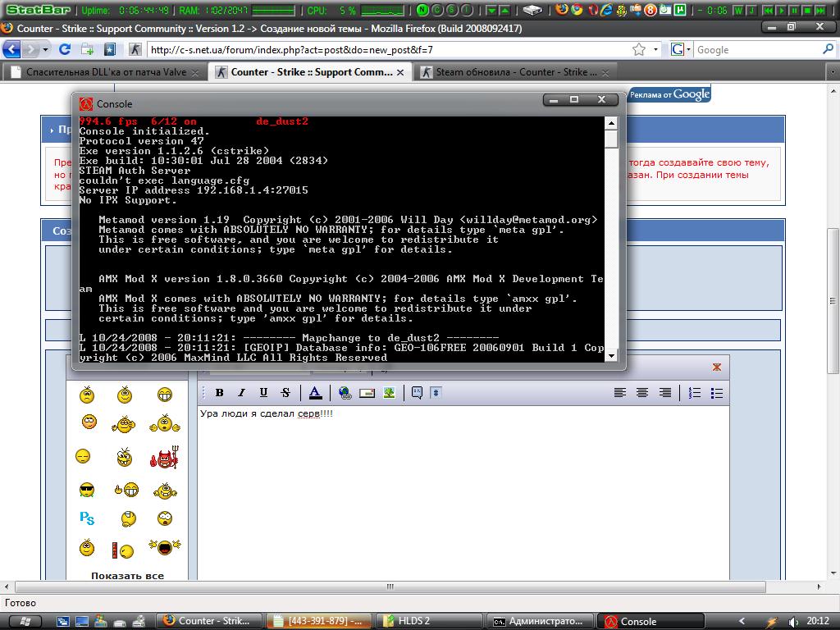Viewport: 840px width, 630px height.
Task: Close the editor toolbar with the red X
Action: pos(717,367)
